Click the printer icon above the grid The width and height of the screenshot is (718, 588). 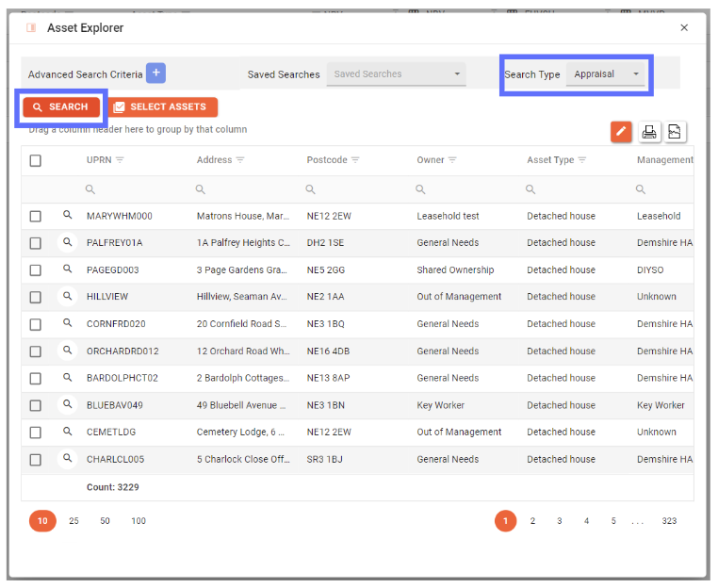click(649, 132)
